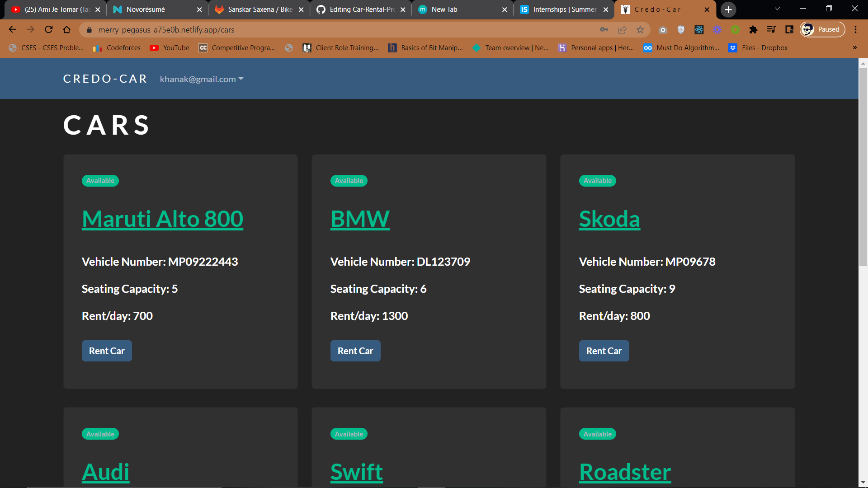Image resolution: width=868 pixels, height=488 pixels.
Task: Open the Skoda details link
Action: (x=609, y=219)
